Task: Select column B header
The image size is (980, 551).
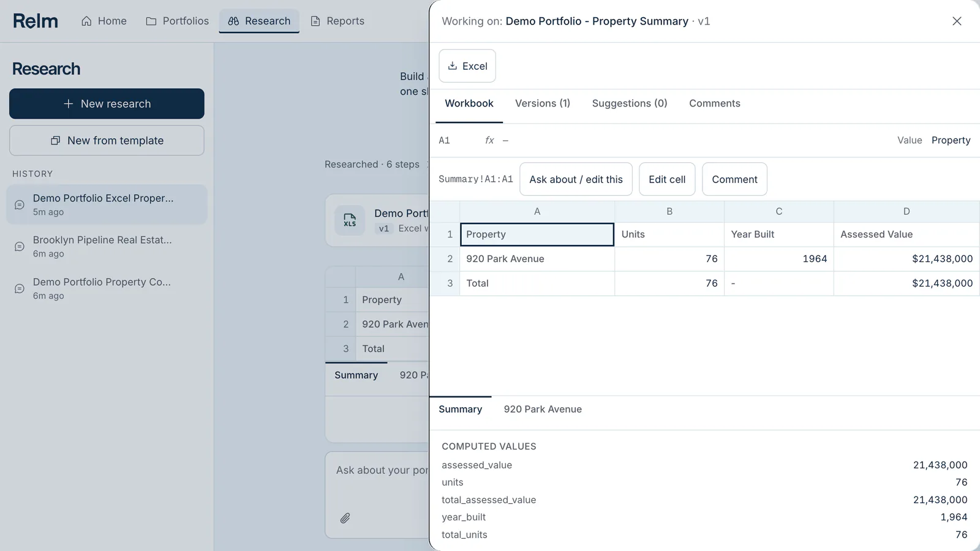Action: 669,211
